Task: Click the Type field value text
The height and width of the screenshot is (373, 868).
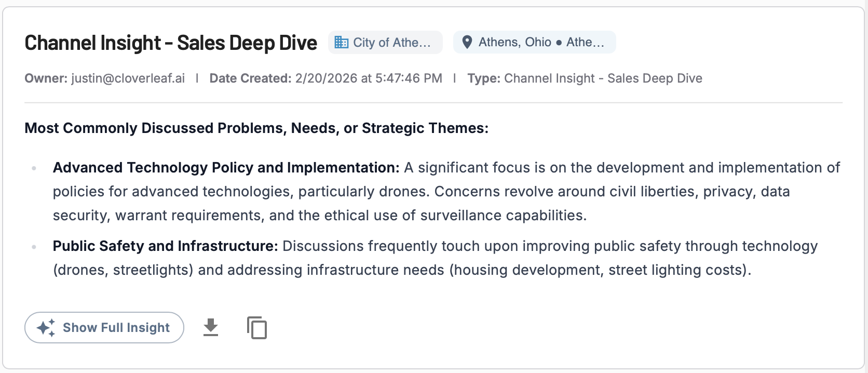Action: tap(603, 78)
